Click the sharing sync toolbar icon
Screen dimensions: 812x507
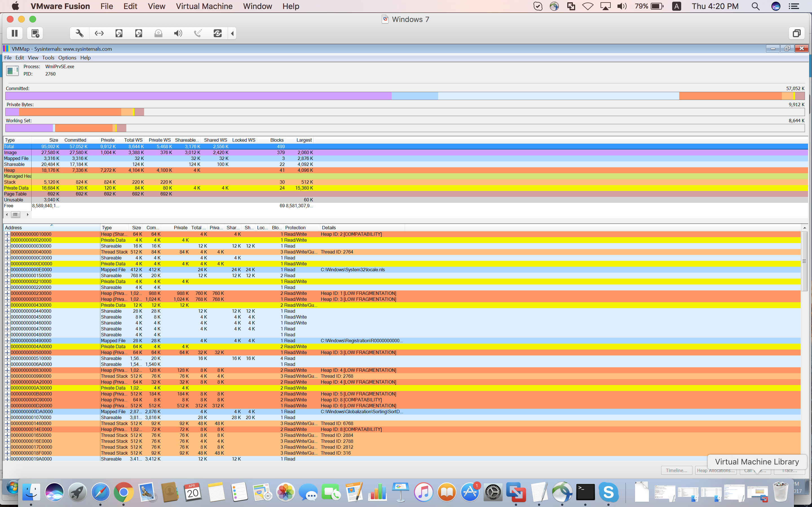(x=217, y=33)
